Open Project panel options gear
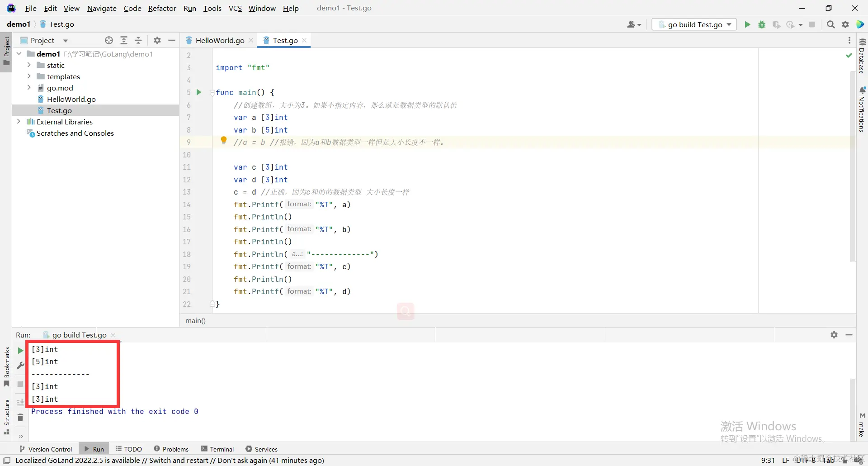This screenshot has height=466, width=868. click(x=157, y=40)
